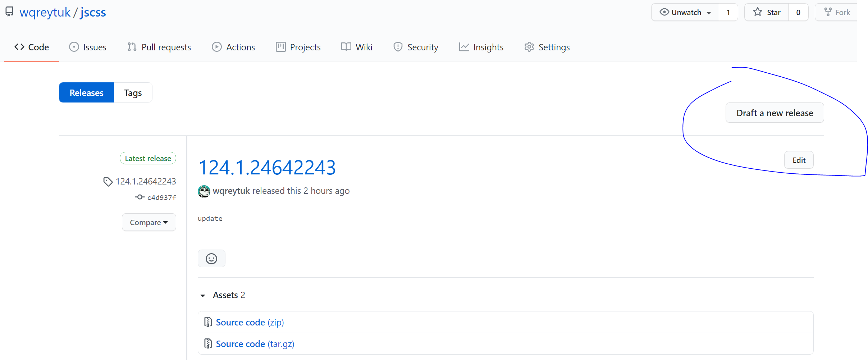The image size is (868, 360).
Task: Click the wqreytuk avatar image
Action: coord(204,191)
